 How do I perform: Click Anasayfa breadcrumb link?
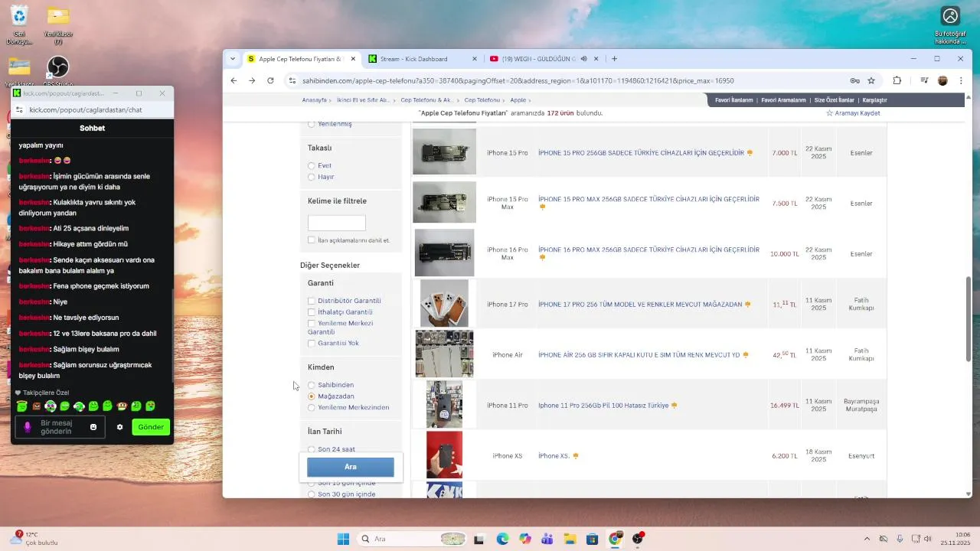coord(315,100)
